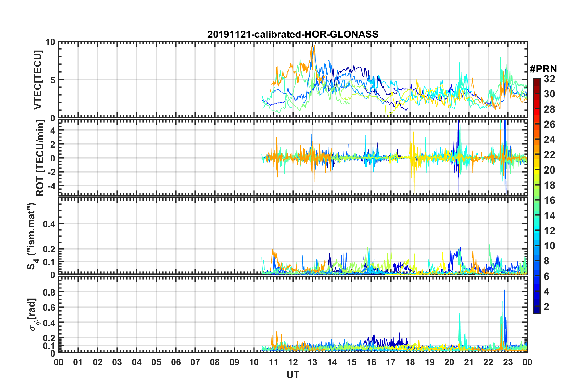Click the colorbar PRN label "12"
This screenshot has height=392, width=586.
point(549,231)
